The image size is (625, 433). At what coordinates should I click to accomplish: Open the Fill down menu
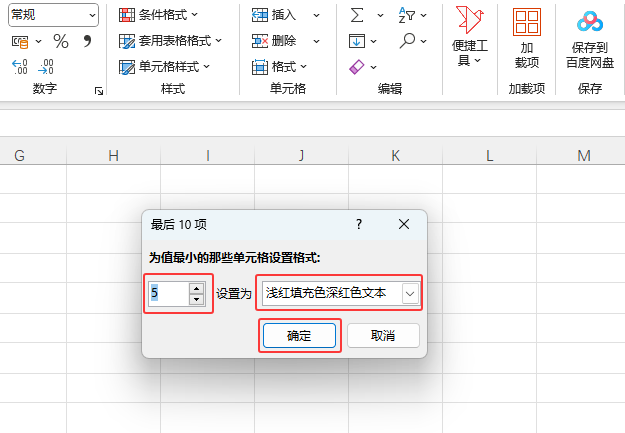[362, 41]
